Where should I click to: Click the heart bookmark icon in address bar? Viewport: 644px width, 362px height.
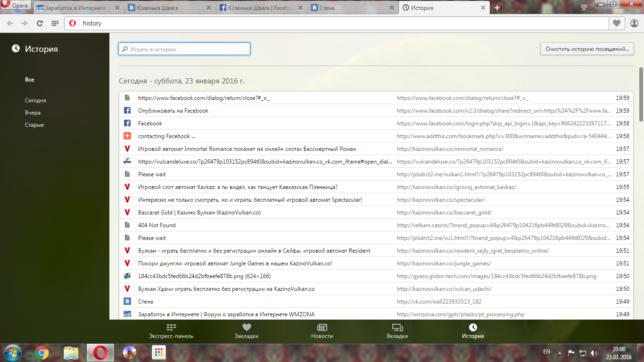[616, 23]
